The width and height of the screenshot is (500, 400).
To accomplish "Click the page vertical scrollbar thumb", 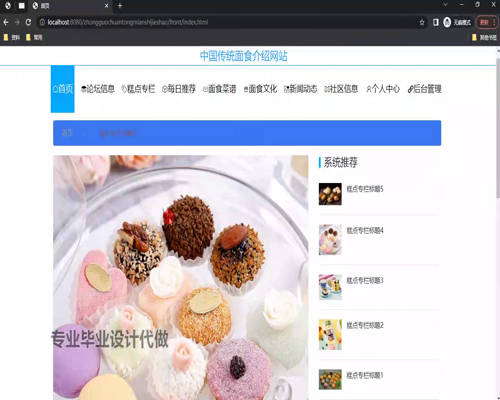I will (x=498, y=128).
